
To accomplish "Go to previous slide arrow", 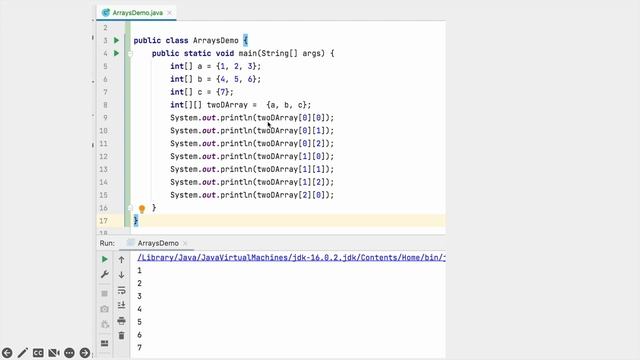I will (x=7, y=353).
